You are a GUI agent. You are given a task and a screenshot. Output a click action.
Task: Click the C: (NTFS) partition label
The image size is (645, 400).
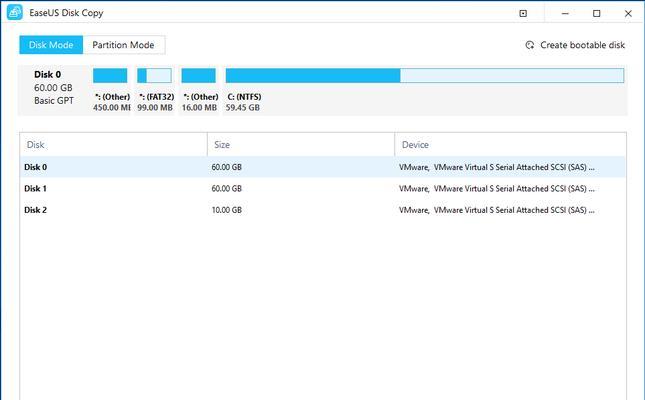click(244, 97)
